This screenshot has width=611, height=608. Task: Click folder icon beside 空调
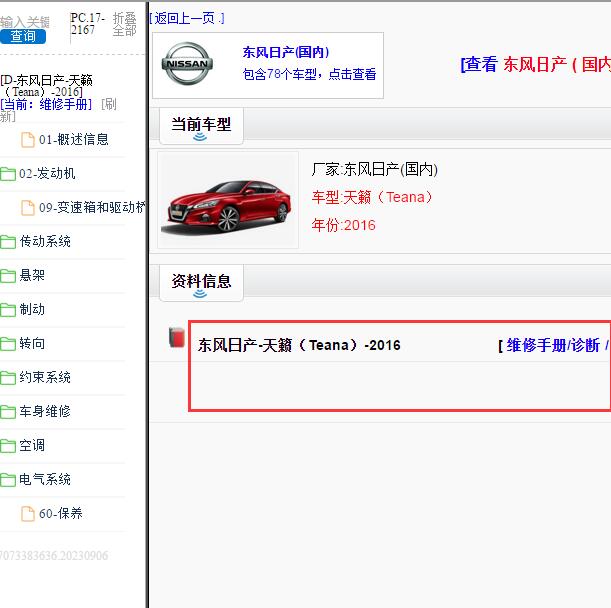[x=8, y=446]
